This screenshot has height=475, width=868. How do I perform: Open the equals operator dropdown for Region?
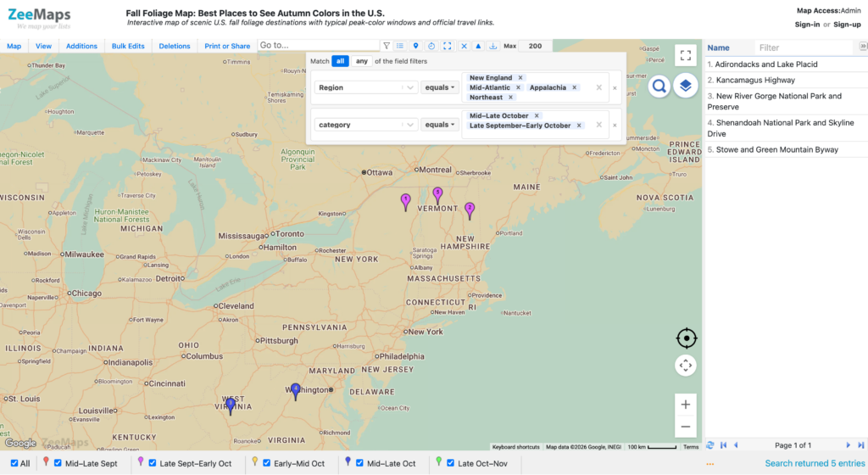440,87
